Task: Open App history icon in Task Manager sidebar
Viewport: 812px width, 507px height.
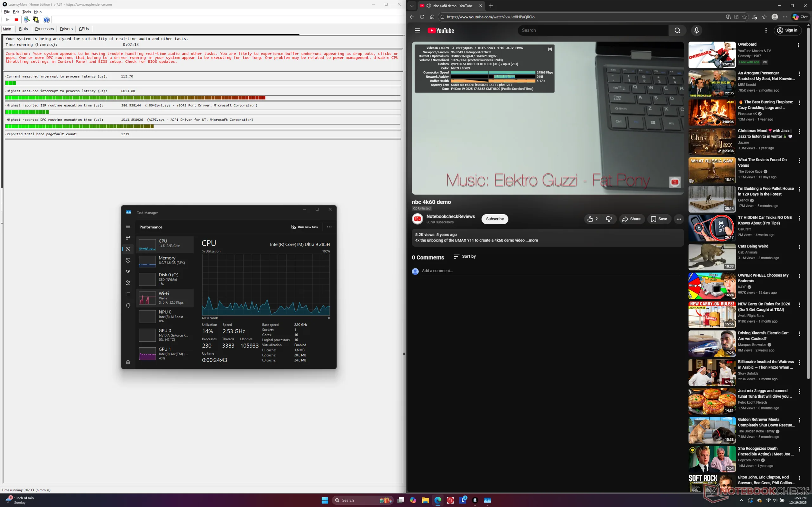Action: click(128, 260)
